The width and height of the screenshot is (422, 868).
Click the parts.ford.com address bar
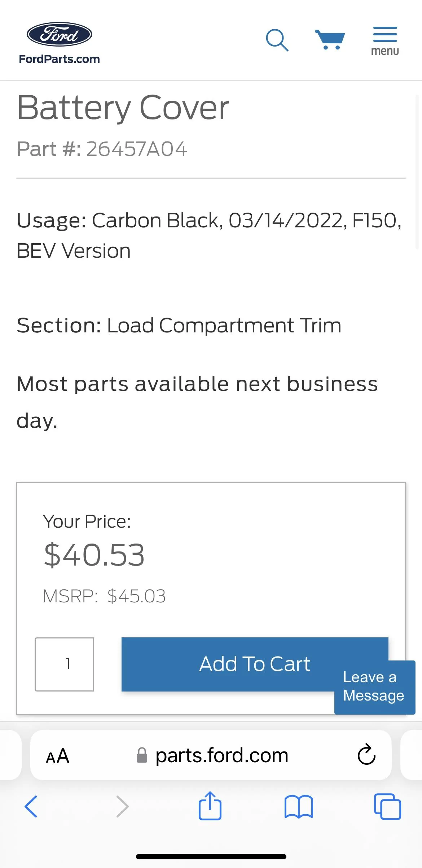point(221,755)
